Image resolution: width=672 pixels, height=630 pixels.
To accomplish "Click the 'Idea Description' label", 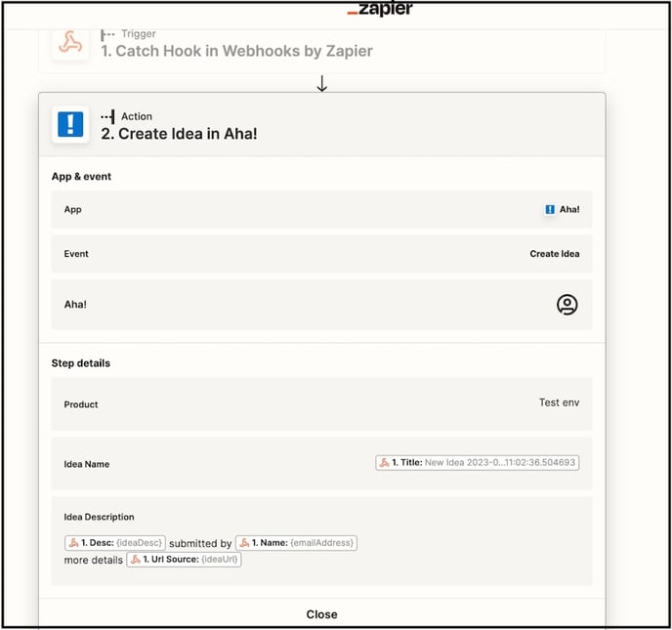I will point(99,517).
